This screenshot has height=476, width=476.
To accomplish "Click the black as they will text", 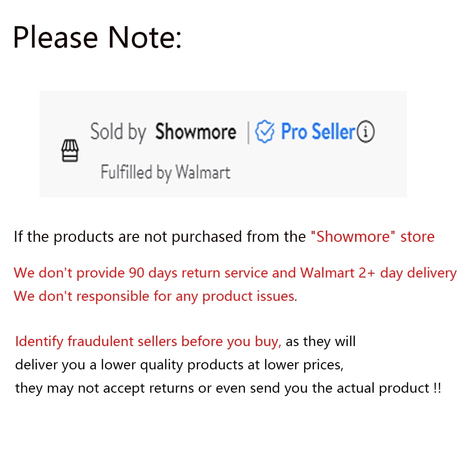I will (x=320, y=341).
